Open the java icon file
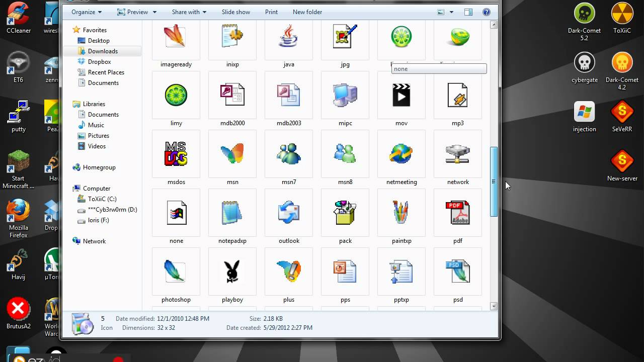644x362 pixels. (288, 37)
